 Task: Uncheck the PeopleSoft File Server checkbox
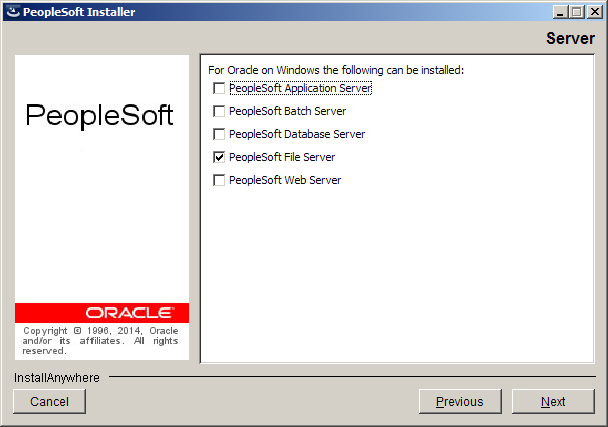(x=219, y=157)
